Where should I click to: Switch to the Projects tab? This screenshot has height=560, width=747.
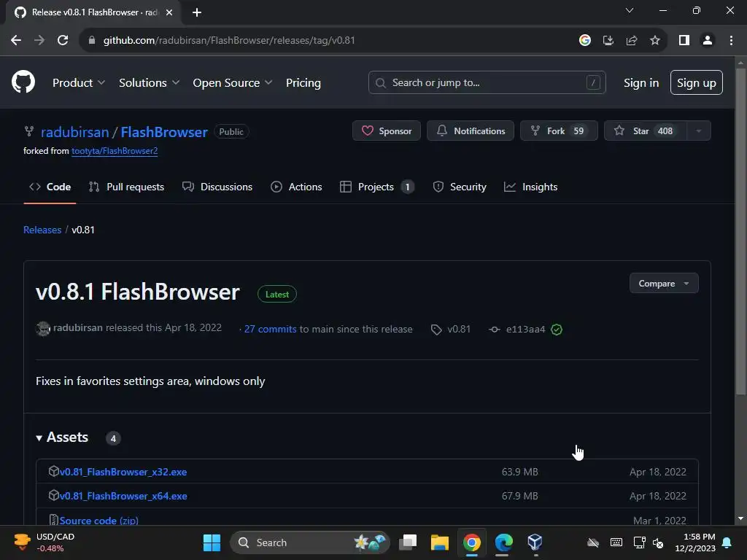(376, 187)
